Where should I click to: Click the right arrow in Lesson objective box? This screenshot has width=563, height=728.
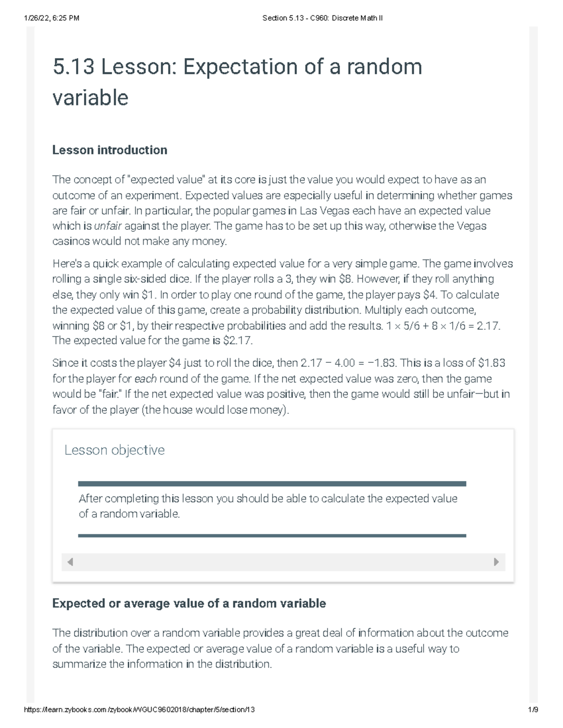[x=496, y=562]
